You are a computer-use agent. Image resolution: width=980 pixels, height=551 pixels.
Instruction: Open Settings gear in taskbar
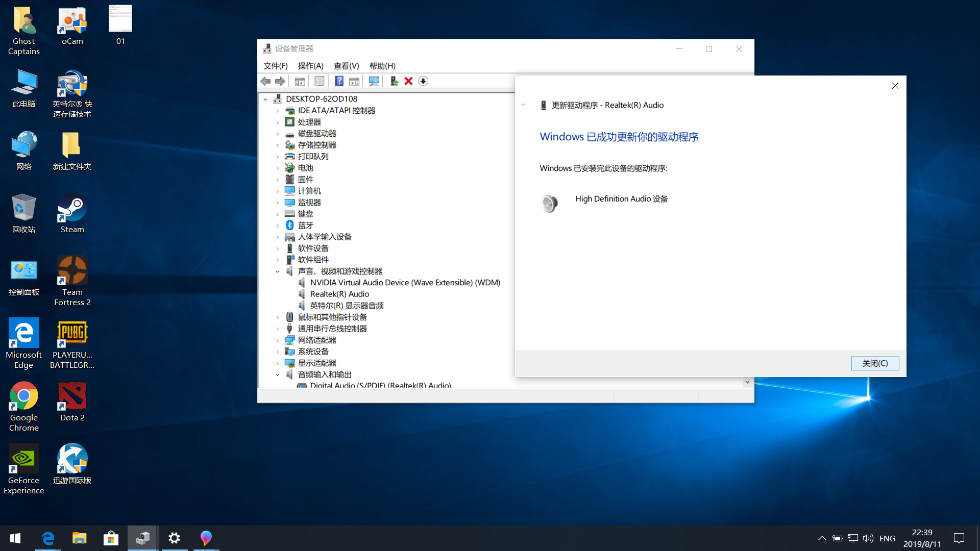[174, 538]
